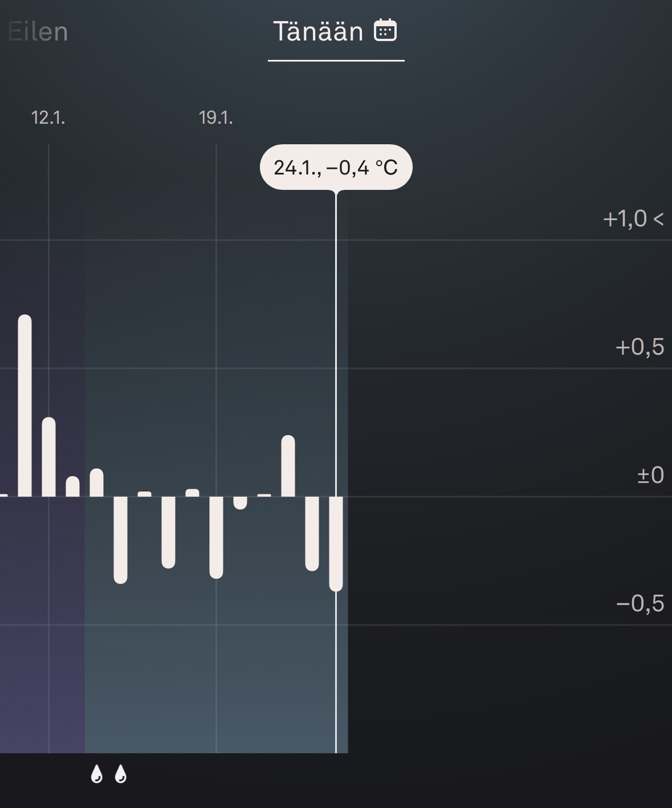This screenshot has width=672, height=808.
Task: Select the negative bar above the right droplet
Action: [x=120, y=539]
